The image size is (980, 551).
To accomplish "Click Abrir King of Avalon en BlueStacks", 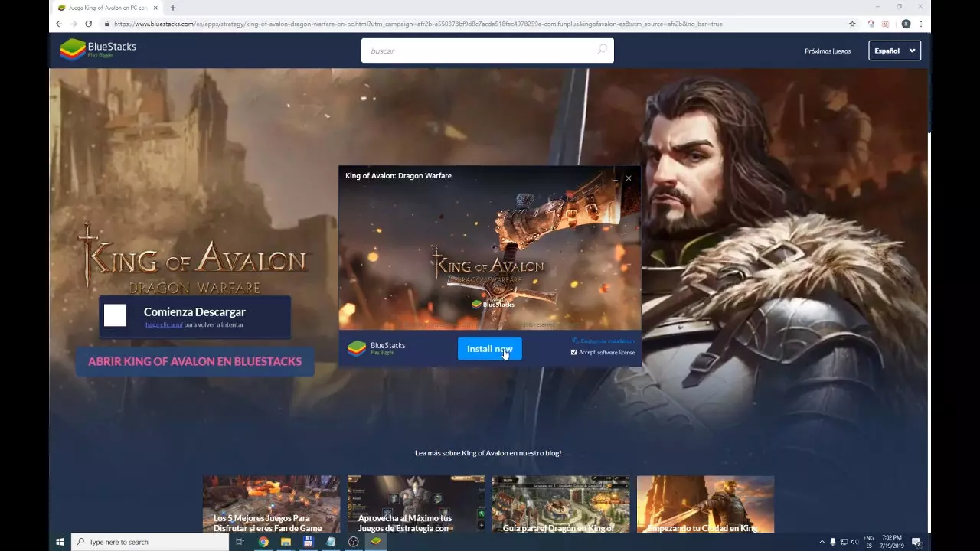I will [194, 361].
